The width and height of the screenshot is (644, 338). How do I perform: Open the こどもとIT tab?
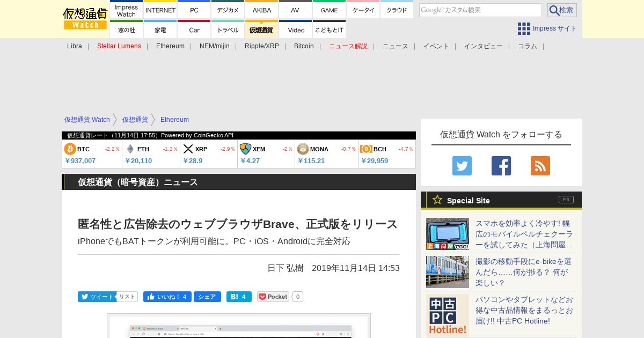pyautogui.click(x=330, y=30)
